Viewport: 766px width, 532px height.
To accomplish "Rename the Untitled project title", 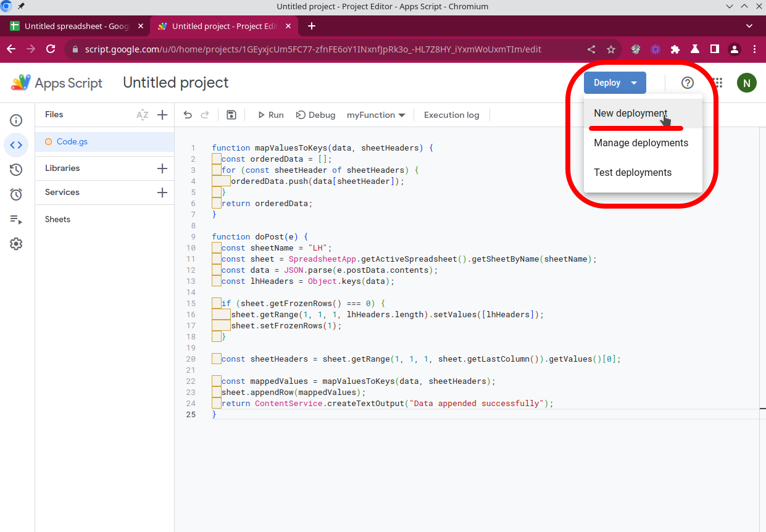I will tap(176, 83).
